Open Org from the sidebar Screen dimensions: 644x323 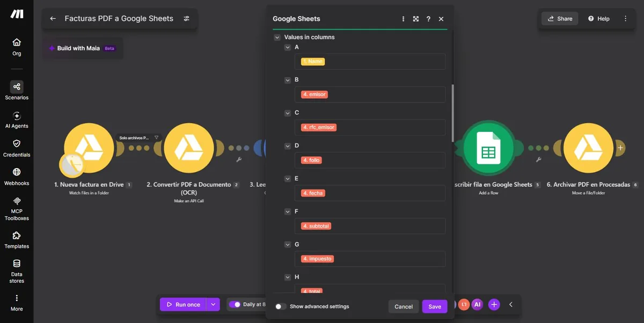[17, 47]
